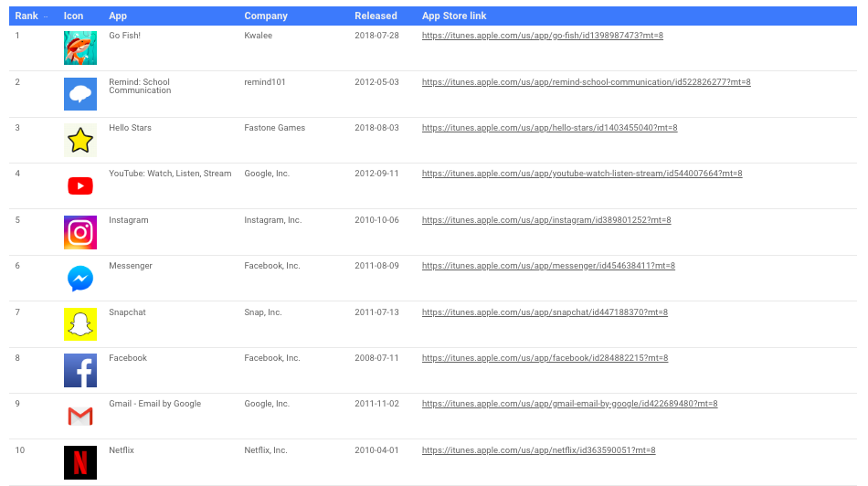Image resolution: width=868 pixels, height=486 pixels.
Task: Select the 'Hello Stars' app name
Action: [x=130, y=128]
